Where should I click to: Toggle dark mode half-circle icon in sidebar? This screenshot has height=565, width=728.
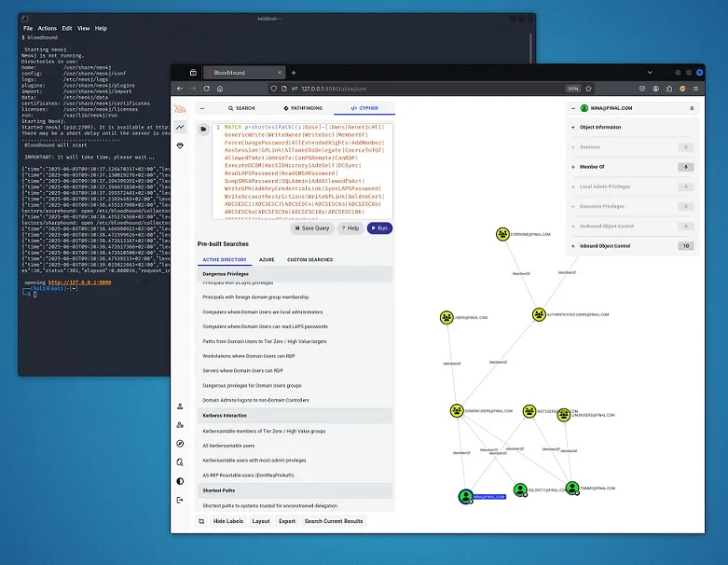coord(180,481)
